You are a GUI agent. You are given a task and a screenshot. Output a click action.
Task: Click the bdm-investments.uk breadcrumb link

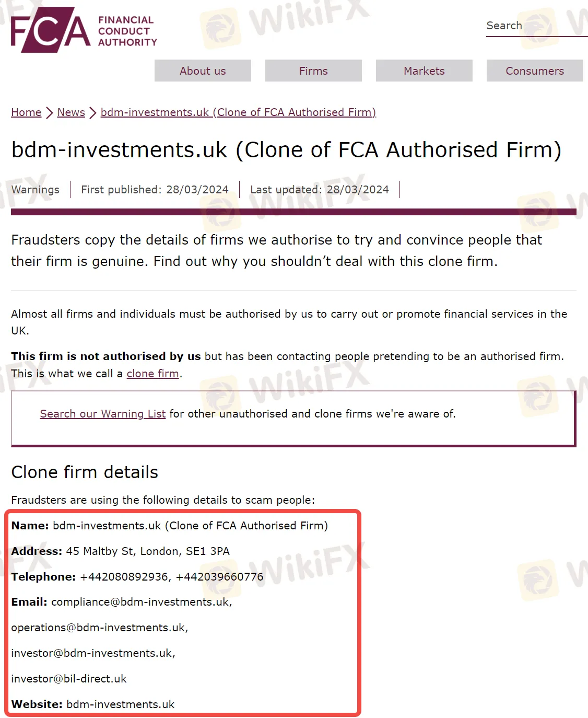tap(238, 112)
